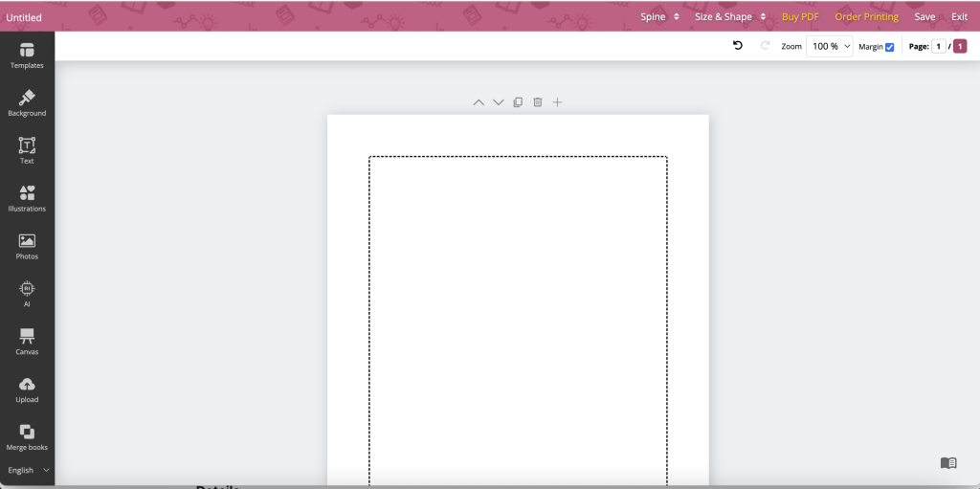Move page down with chevron icon
This screenshot has height=489, width=980.
pos(498,102)
